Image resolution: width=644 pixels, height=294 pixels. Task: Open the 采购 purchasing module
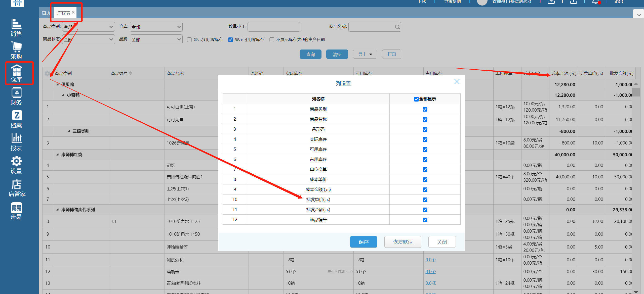point(16,50)
